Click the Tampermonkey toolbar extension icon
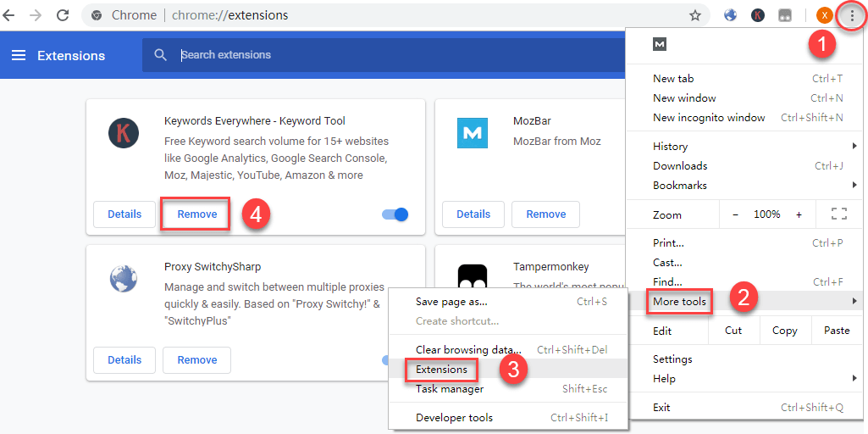Viewport: 868px width, 434px height. (784, 15)
